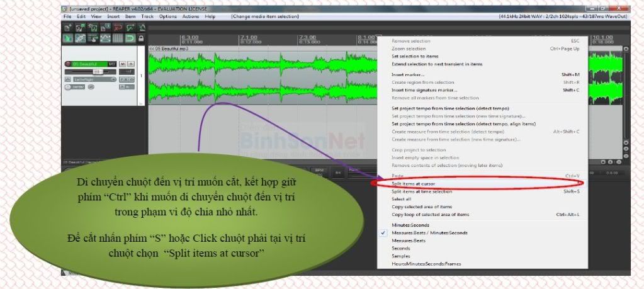
Task: Toggle the metronome icon
Action: pos(143,28)
